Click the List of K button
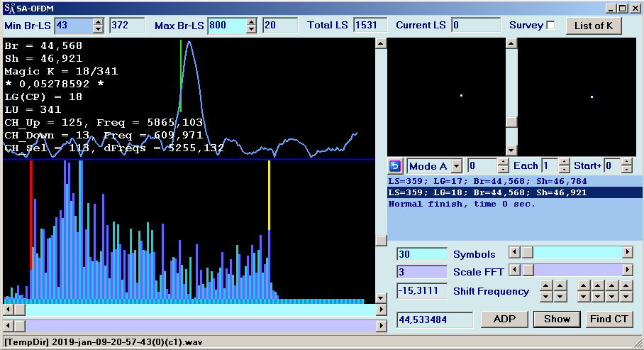Screen dimensions: 644x350 tap(594, 26)
